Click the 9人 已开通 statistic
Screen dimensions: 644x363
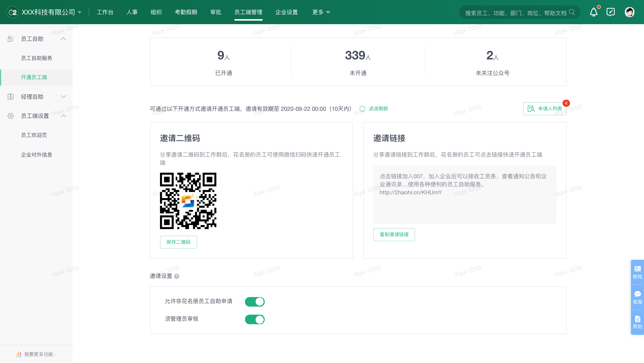click(224, 62)
